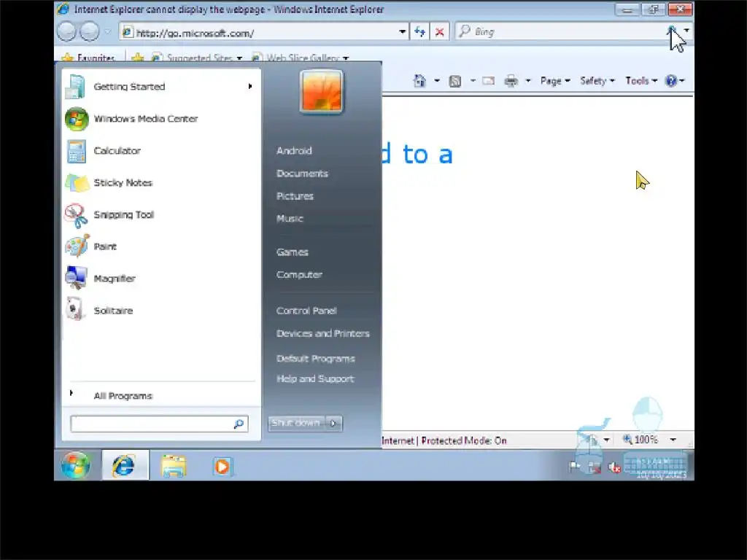
Task: Click the 100% zoom level button
Action: pos(640,440)
